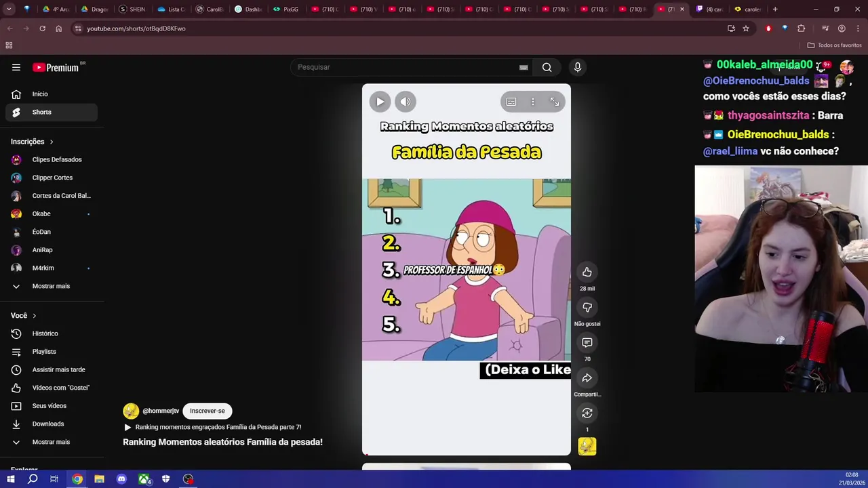Click the search magnifier button

coord(547,67)
